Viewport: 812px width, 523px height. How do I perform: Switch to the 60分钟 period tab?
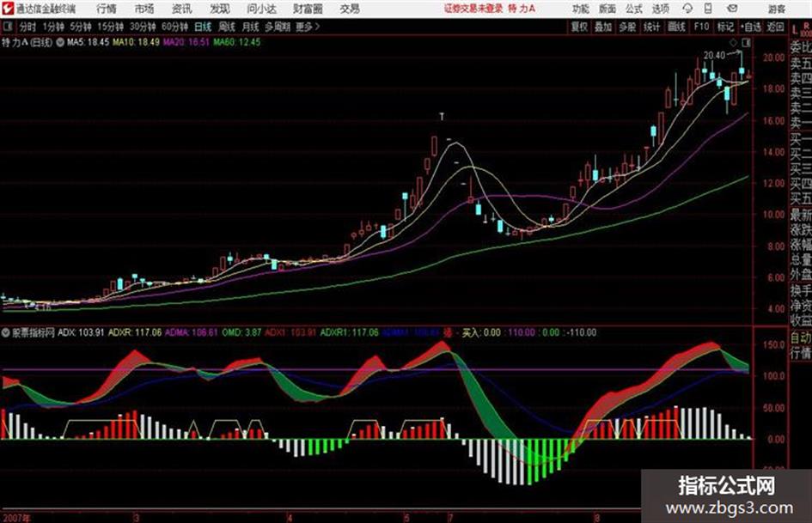[x=174, y=27]
